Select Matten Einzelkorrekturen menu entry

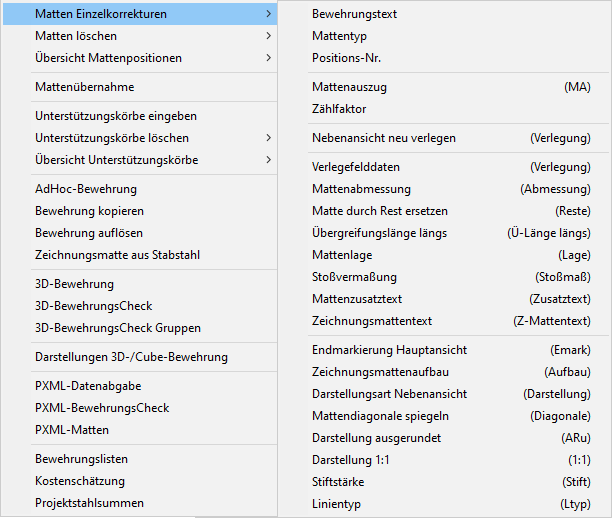point(140,14)
